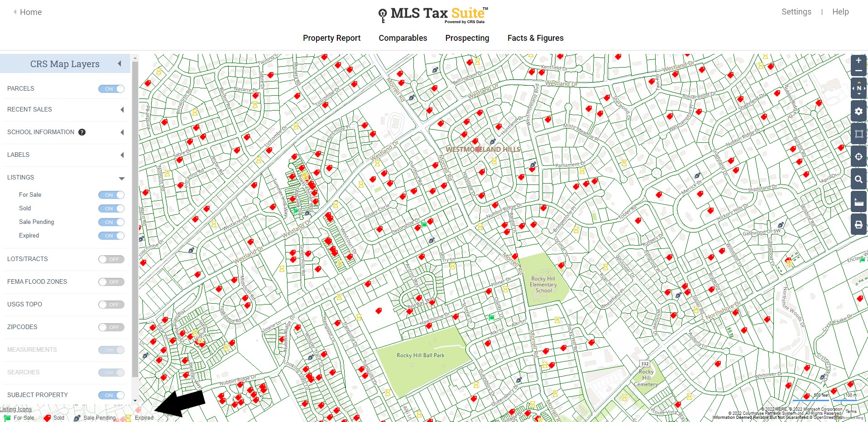
Task: Click route 332 highway shield
Action: pyautogui.click(x=645, y=364)
